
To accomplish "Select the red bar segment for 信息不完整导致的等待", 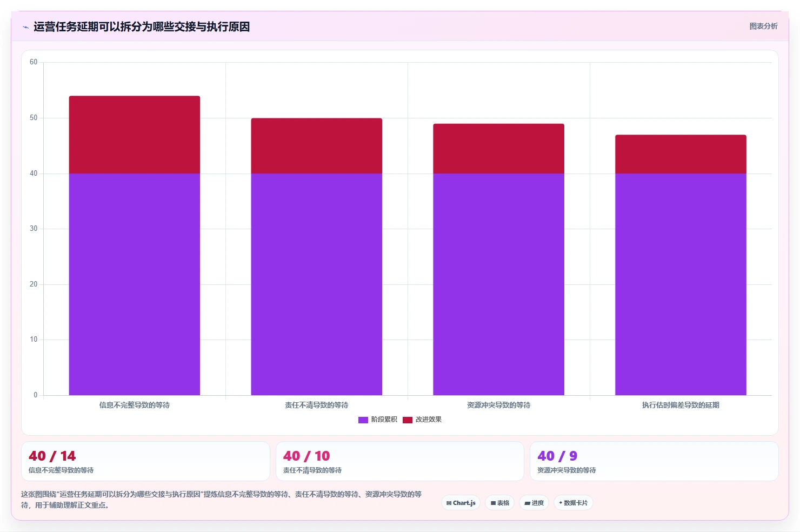I will [x=135, y=135].
